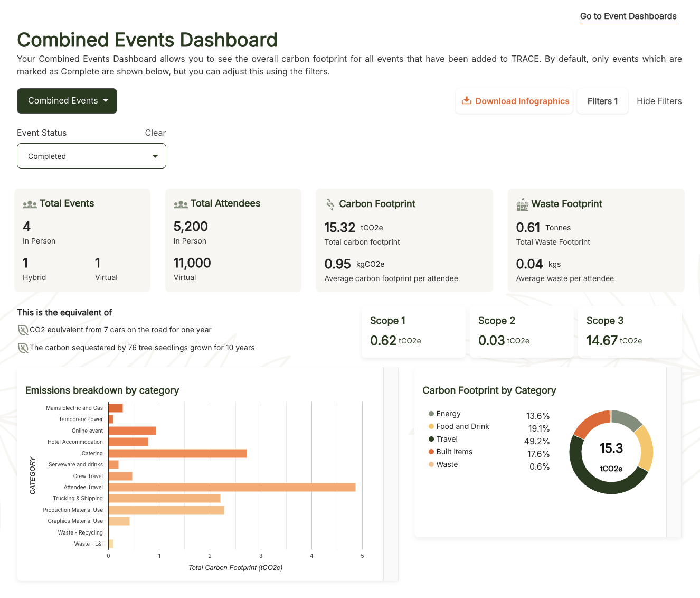
Task: Click the Waste Footprint bins icon
Action: pyautogui.click(x=522, y=204)
